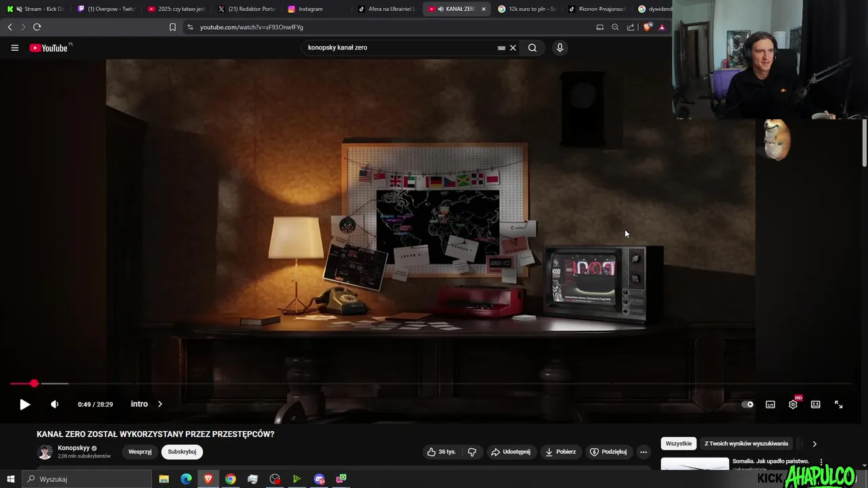
Task: Click the Wesprzyj button
Action: [x=140, y=451]
